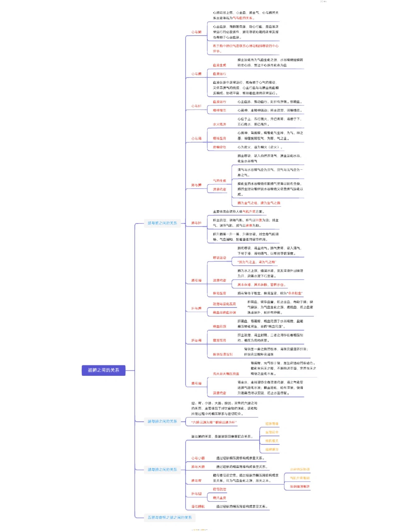Click the 肾与膀胱 topic
The image size is (399, 532).
[x=198, y=507]
